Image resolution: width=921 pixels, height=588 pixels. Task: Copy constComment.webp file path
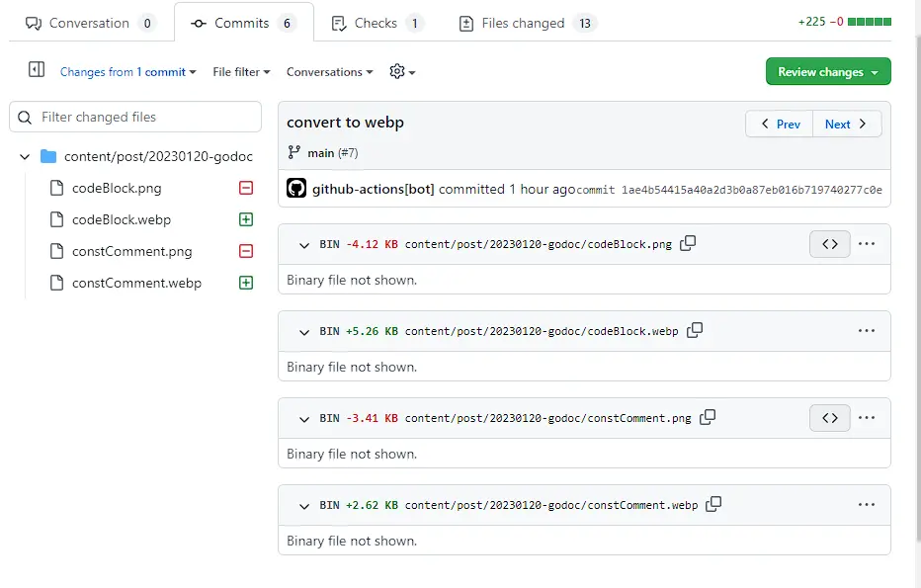[713, 504]
